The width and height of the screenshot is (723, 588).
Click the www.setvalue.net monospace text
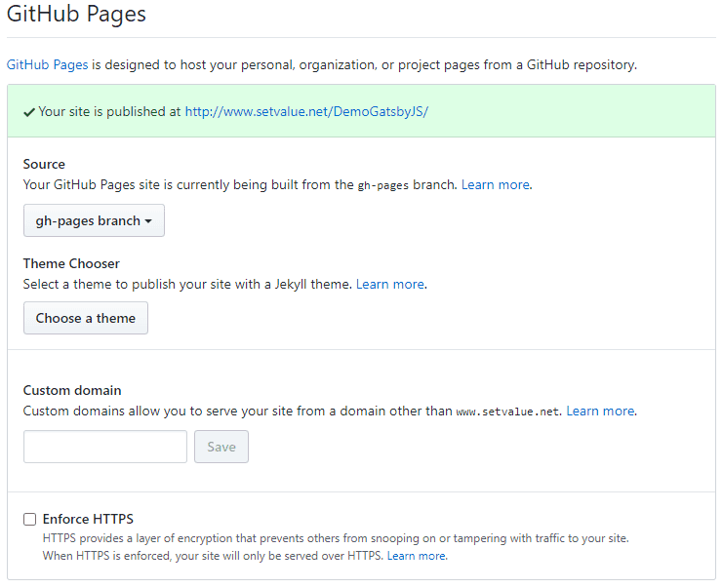point(507,412)
